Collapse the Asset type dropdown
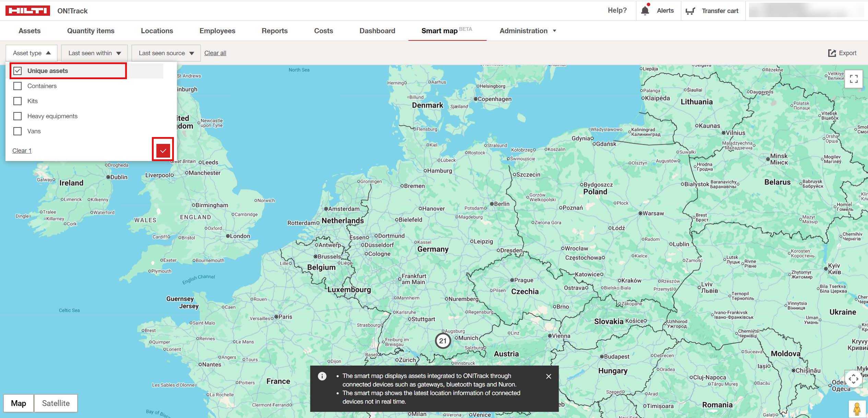 point(32,53)
